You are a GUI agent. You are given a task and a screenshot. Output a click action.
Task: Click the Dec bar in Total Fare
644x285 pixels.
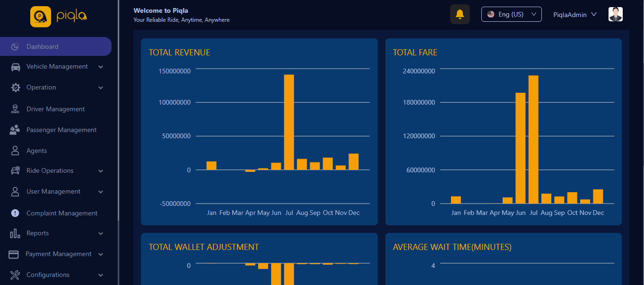click(598, 196)
